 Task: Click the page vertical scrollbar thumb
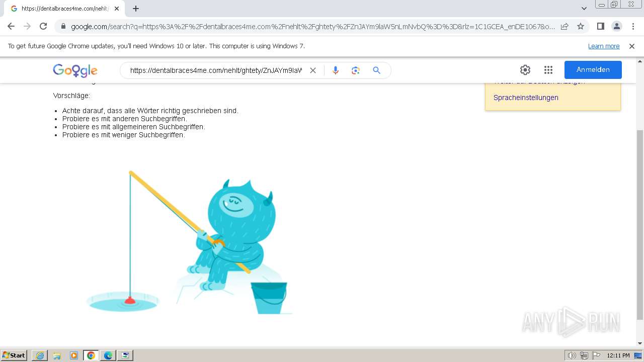click(x=640, y=225)
